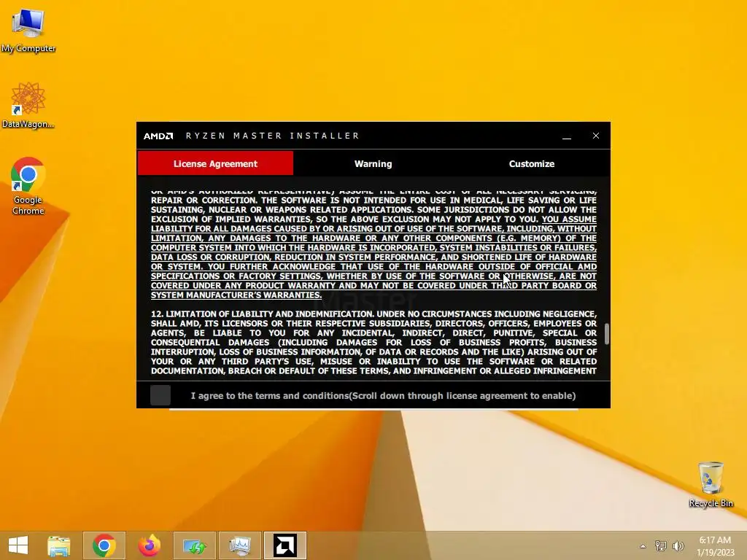Open the My Computer desktop icon
Screen dimensions: 747x560
coord(28,31)
